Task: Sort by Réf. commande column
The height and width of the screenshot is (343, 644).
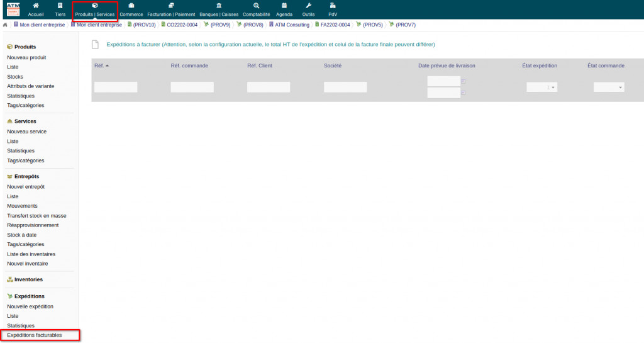Action: click(189, 65)
